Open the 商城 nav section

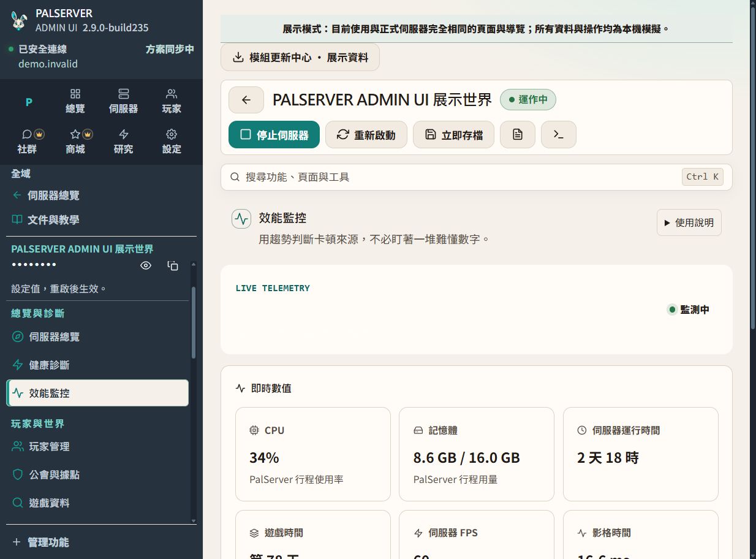pyautogui.click(x=75, y=142)
